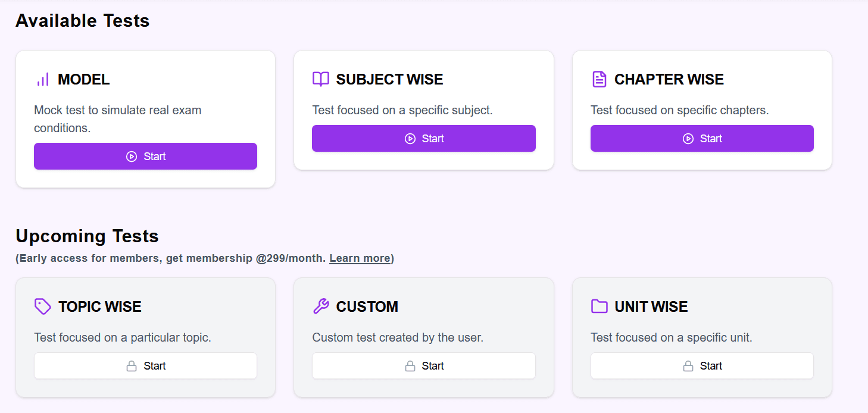Select the SUBJECT WISE card heading
Viewport: 868px width, 413px height.
coord(389,80)
